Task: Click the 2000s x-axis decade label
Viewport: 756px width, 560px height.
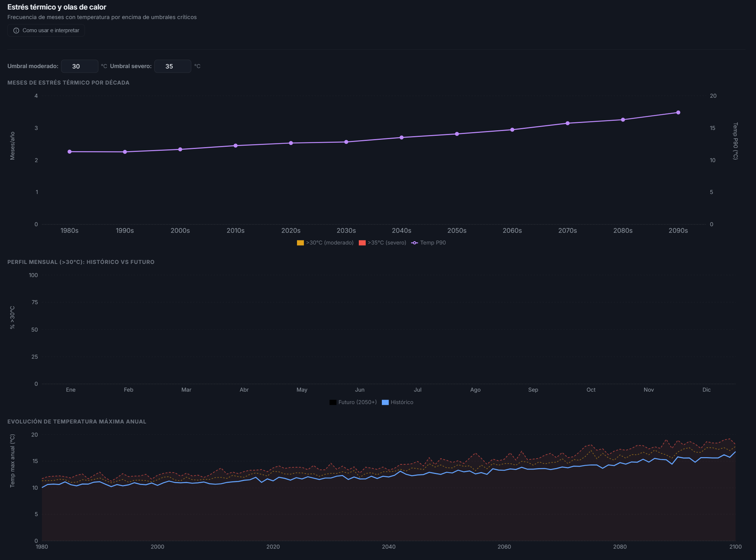Action: point(180,231)
